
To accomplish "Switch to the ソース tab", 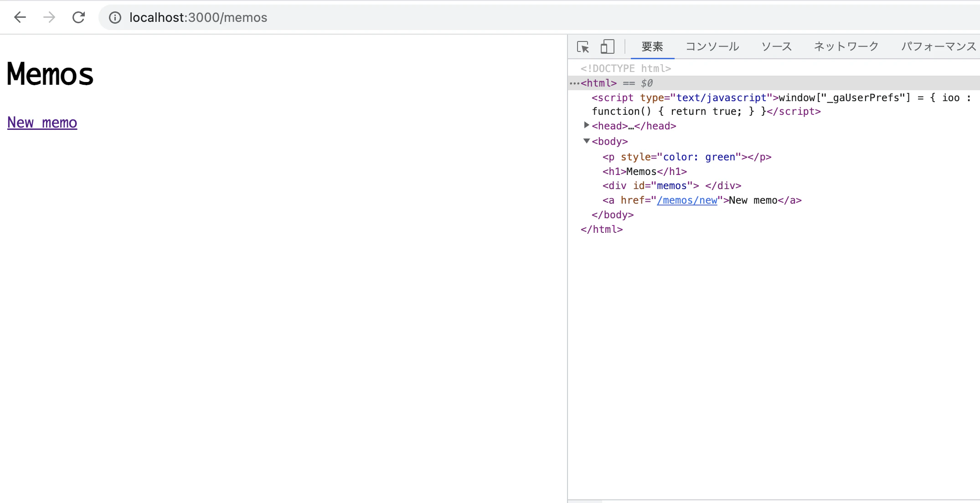I will 776,46.
